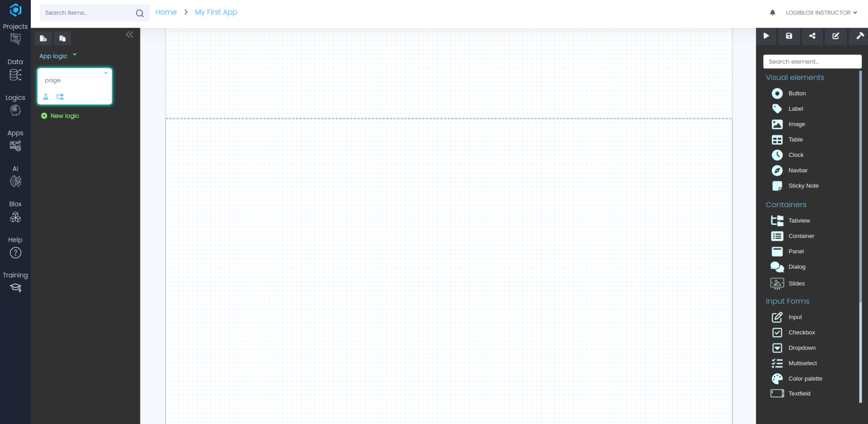Click the New logic link
Image resolution: width=868 pixels, height=424 pixels.
[64, 116]
